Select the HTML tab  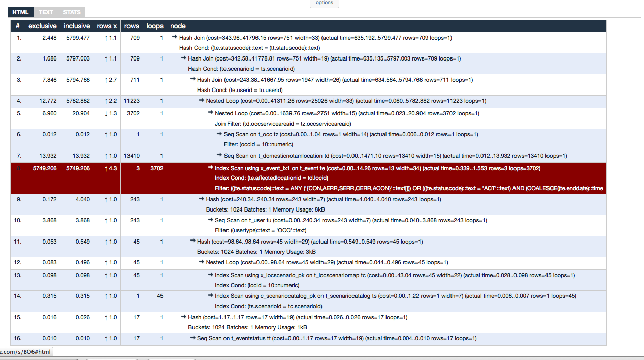pos(20,12)
